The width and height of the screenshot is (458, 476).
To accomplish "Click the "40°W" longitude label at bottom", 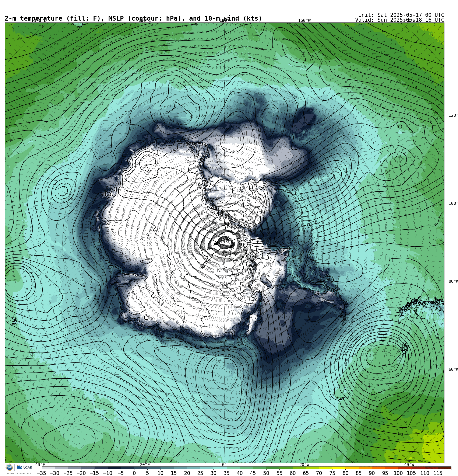I will pos(409,465).
